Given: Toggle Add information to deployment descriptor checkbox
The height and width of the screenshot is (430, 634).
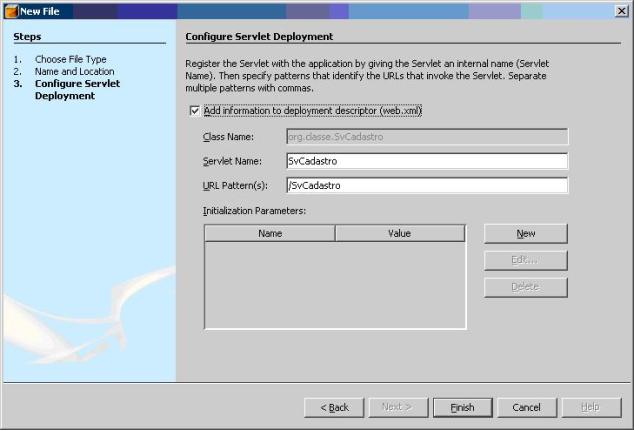Looking at the screenshot, I should pyautogui.click(x=195, y=111).
